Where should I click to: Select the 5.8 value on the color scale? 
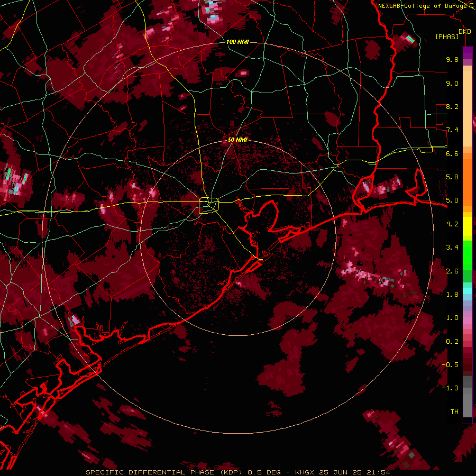pyautogui.click(x=452, y=177)
